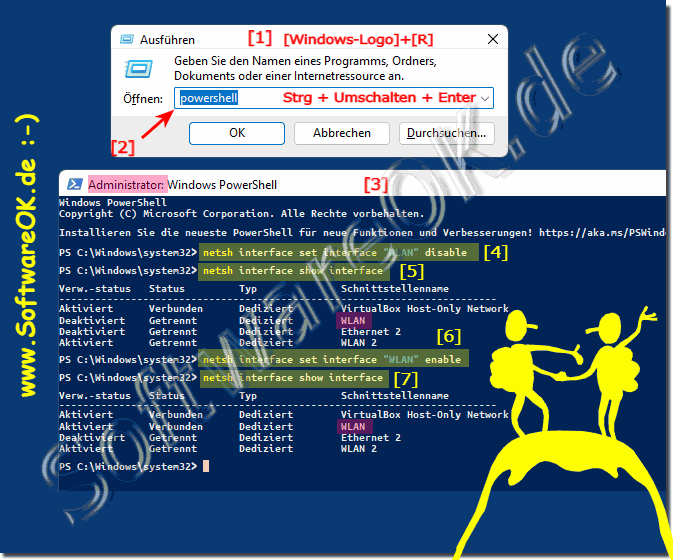This screenshot has width=673, height=560.
Task: Click 'VirtualBox Host-Only Network' in first table
Action: tap(424, 309)
